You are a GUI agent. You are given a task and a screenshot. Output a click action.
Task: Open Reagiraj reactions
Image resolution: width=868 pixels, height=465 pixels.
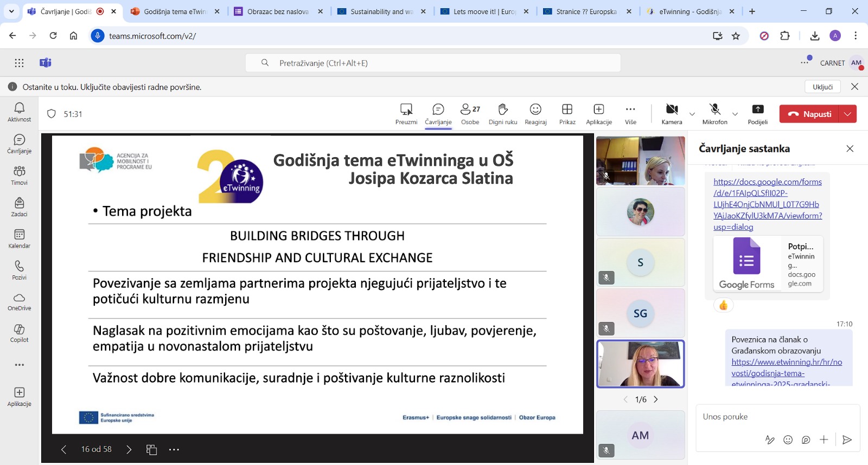(x=535, y=114)
